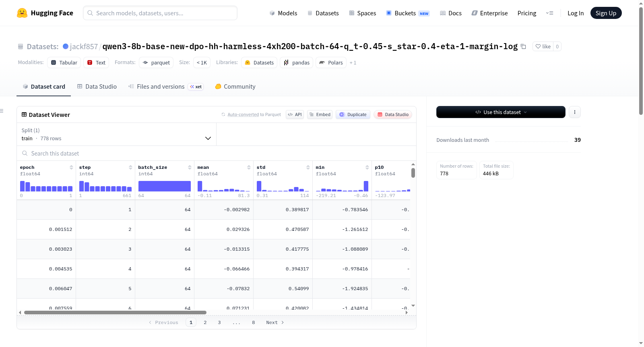Click the min column histogram
The height and width of the screenshot is (347, 644).
click(342, 186)
